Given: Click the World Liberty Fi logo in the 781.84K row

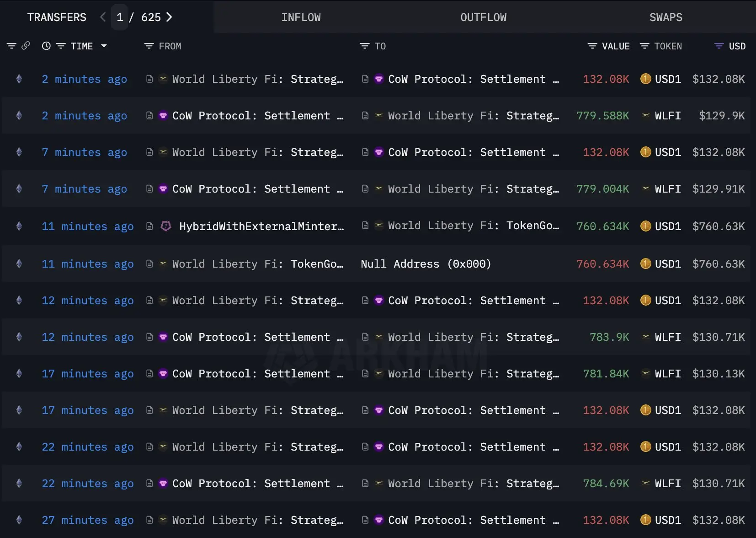Looking at the screenshot, I should (379, 373).
